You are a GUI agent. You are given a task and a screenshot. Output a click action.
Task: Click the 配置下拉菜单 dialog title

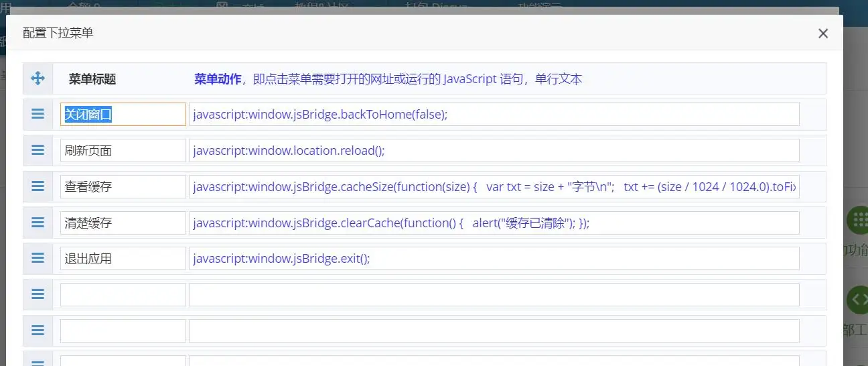click(x=58, y=33)
